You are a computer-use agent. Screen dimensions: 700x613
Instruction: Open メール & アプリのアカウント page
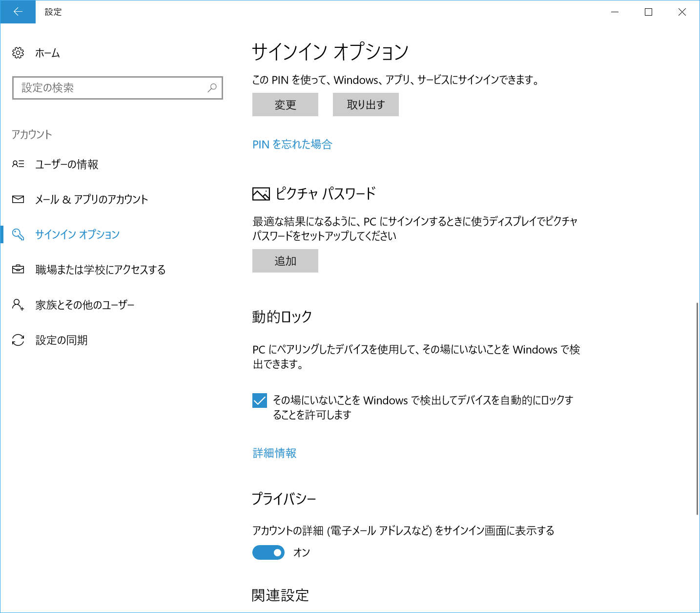(91, 199)
